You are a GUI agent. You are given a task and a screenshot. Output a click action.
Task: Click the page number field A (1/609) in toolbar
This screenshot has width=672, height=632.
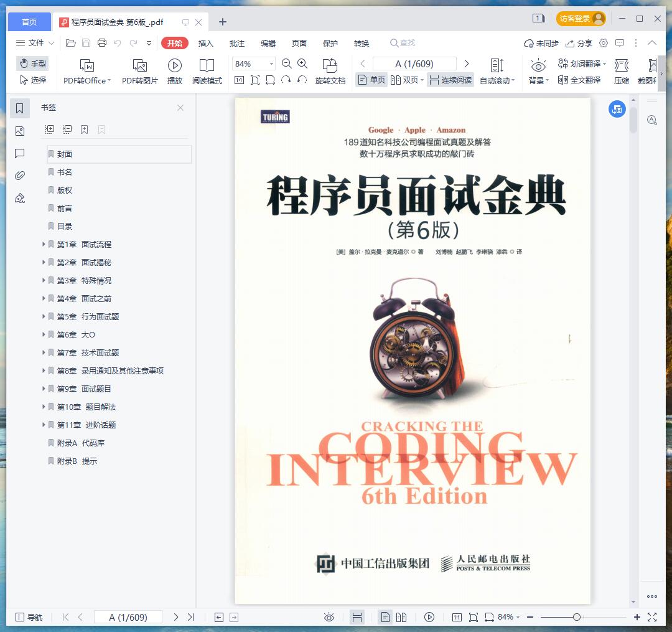pyautogui.click(x=414, y=64)
